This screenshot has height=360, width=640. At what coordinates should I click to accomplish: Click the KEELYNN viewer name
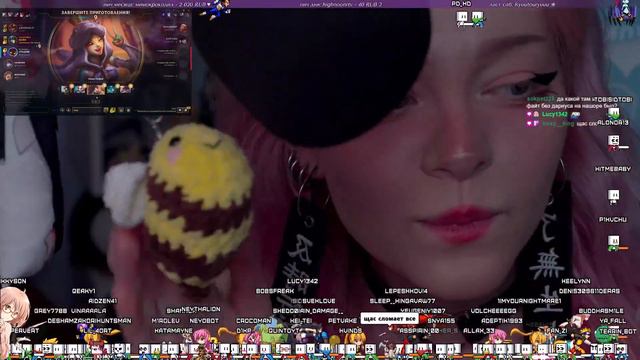[x=576, y=281]
